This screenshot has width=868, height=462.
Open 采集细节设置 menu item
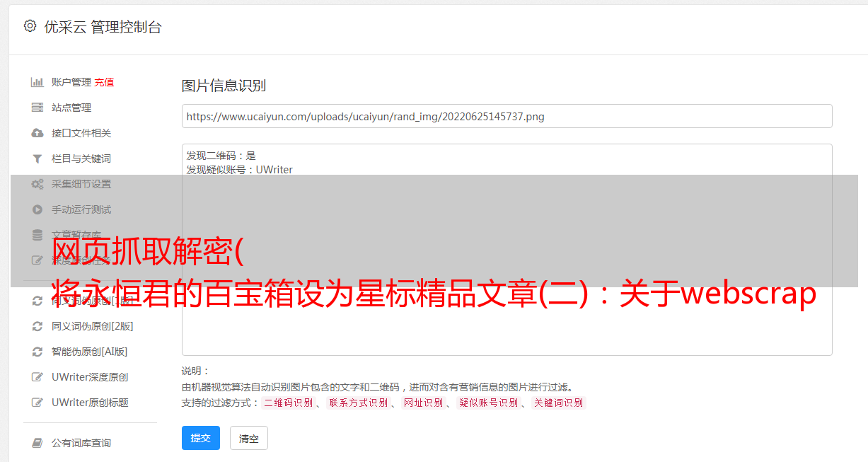(81, 184)
